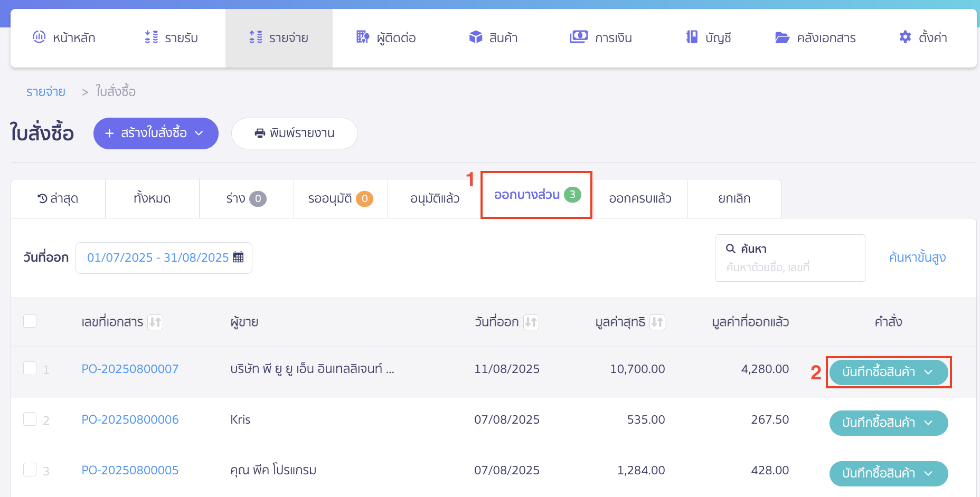The image size is (980, 497).
Task: Switch to the ออกครบแล้ว tab
Action: [x=640, y=198]
